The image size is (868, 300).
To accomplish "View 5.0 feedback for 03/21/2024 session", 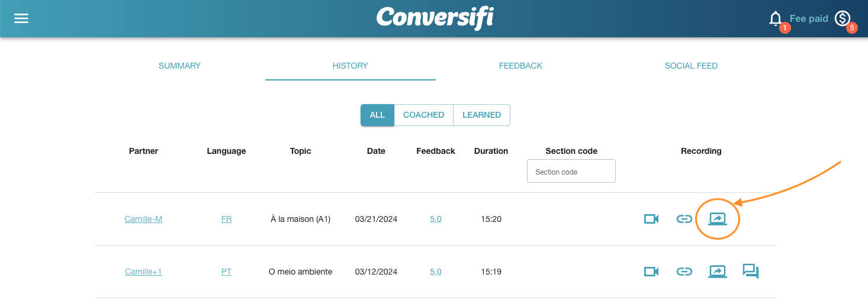I will click(436, 219).
